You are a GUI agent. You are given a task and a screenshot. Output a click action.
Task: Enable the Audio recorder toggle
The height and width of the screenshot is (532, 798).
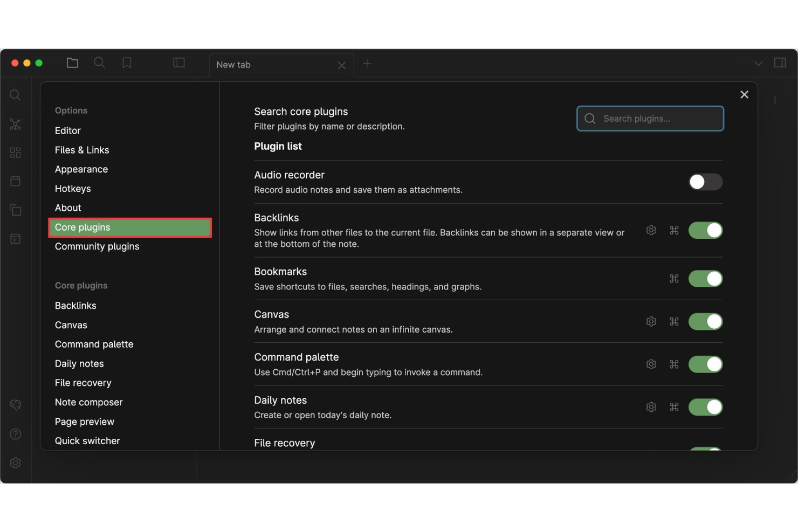[705, 182]
